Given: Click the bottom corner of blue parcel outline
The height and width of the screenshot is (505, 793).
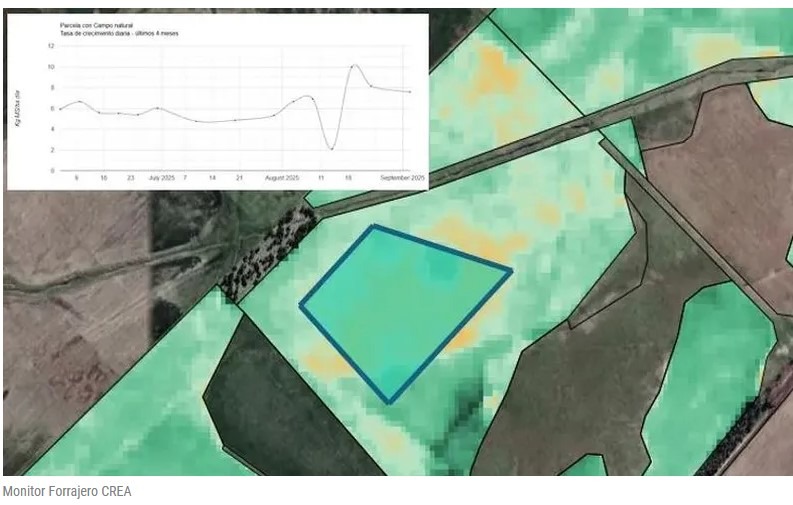Looking at the screenshot, I should click(x=389, y=402).
